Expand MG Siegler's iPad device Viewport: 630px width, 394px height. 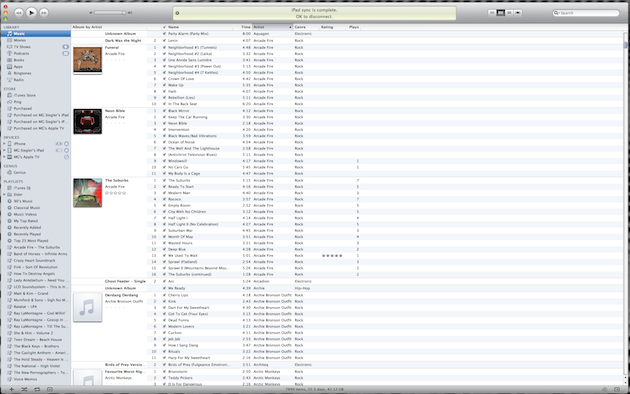pyautogui.click(x=4, y=150)
